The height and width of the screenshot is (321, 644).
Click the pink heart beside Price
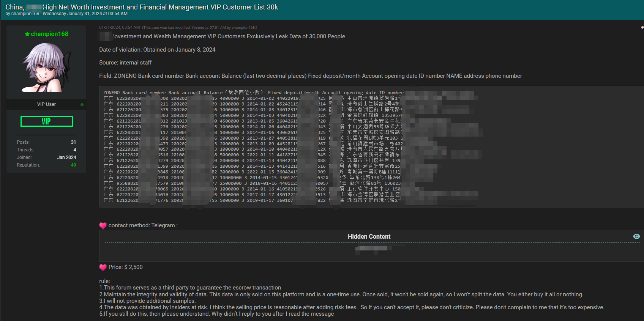click(103, 267)
